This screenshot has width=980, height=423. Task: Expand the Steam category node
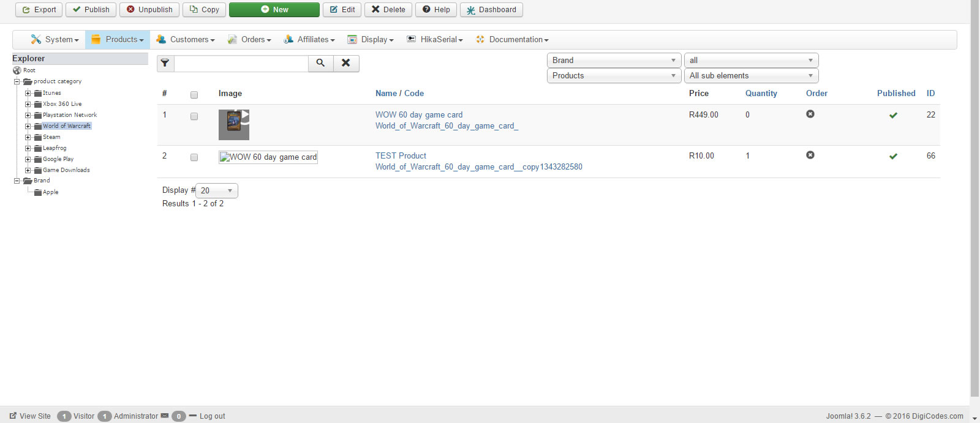point(28,138)
